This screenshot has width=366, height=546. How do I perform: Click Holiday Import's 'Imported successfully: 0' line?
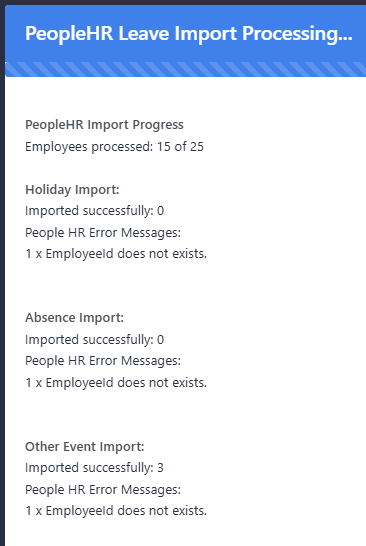[x=94, y=211]
